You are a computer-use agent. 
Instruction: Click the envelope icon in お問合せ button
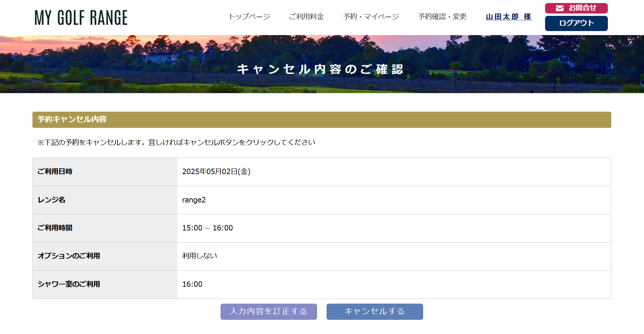click(x=560, y=8)
